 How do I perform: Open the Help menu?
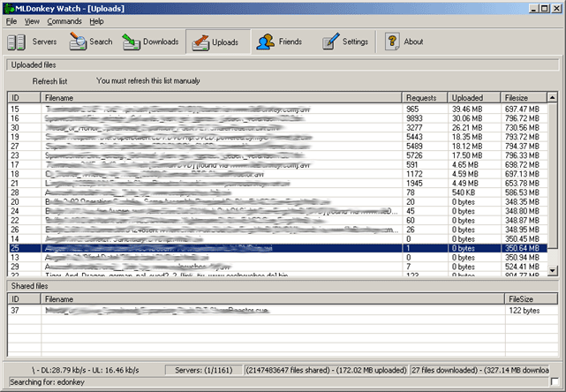[x=96, y=20]
